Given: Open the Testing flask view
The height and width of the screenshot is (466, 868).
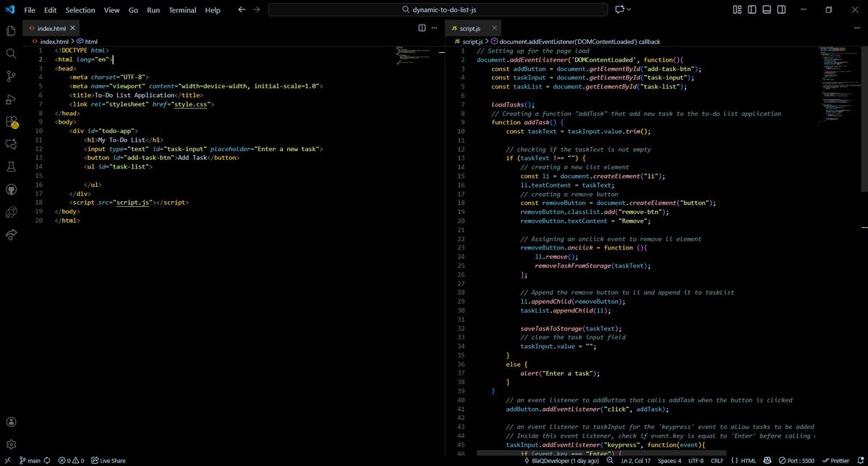Looking at the screenshot, I should [11, 166].
